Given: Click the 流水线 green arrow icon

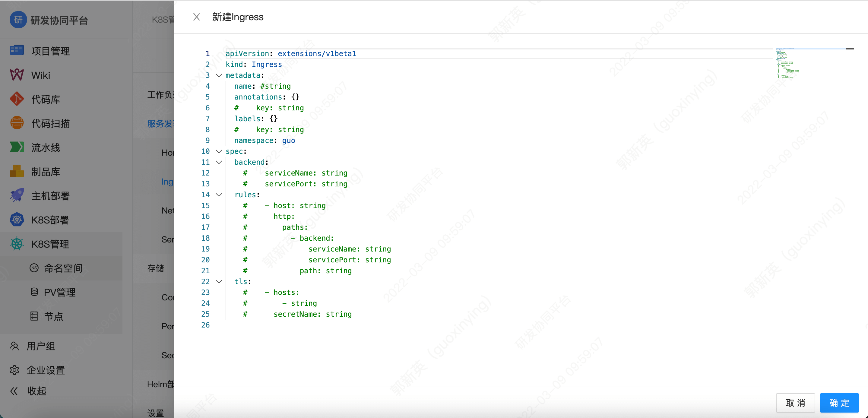Looking at the screenshot, I should tap(17, 147).
